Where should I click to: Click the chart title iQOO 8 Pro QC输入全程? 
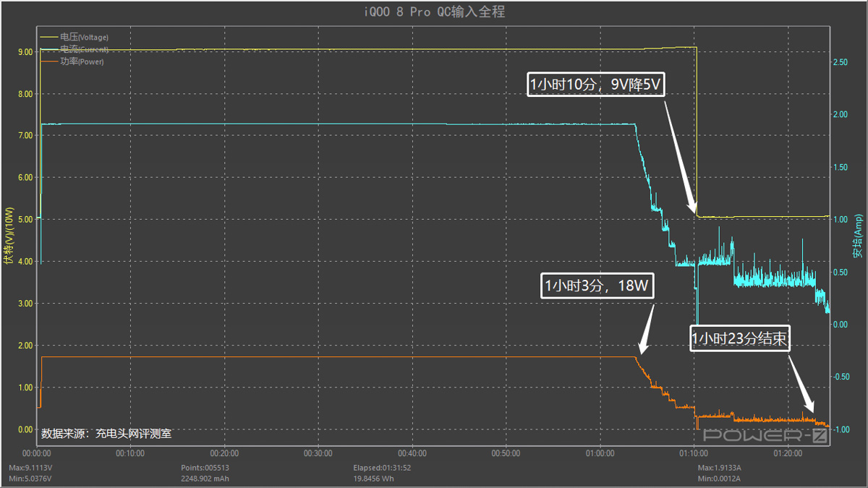pyautogui.click(x=433, y=12)
